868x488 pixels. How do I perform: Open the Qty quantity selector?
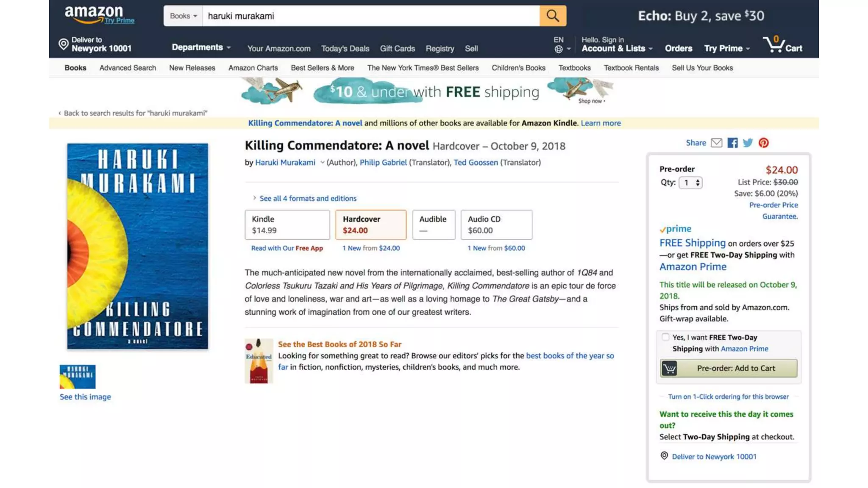690,183
